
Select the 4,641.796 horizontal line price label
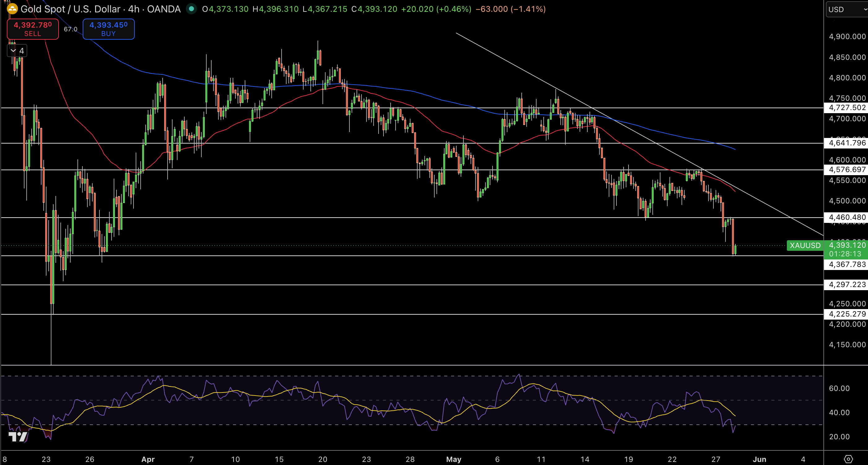coord(846,143)
